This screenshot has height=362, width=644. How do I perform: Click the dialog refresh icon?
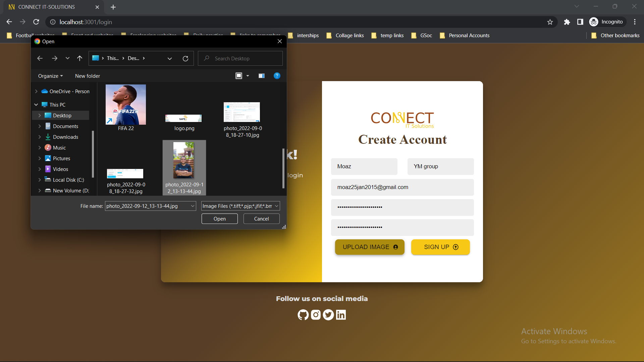pos(185,59)
